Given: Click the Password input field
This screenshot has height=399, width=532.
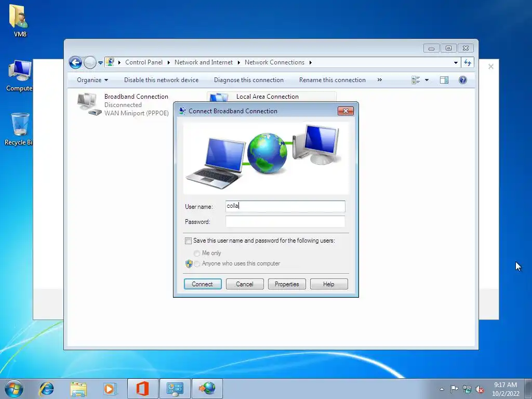Looking at the screenshot, I should click(x=285, y=221).
